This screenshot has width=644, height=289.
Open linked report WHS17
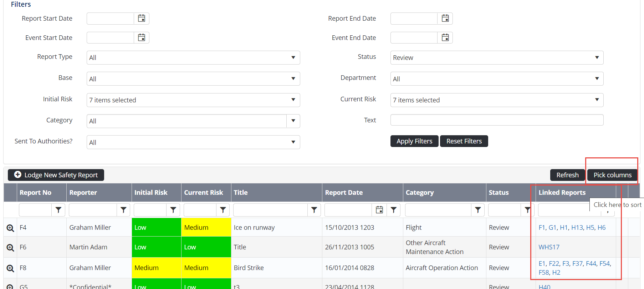coord(549,247)
